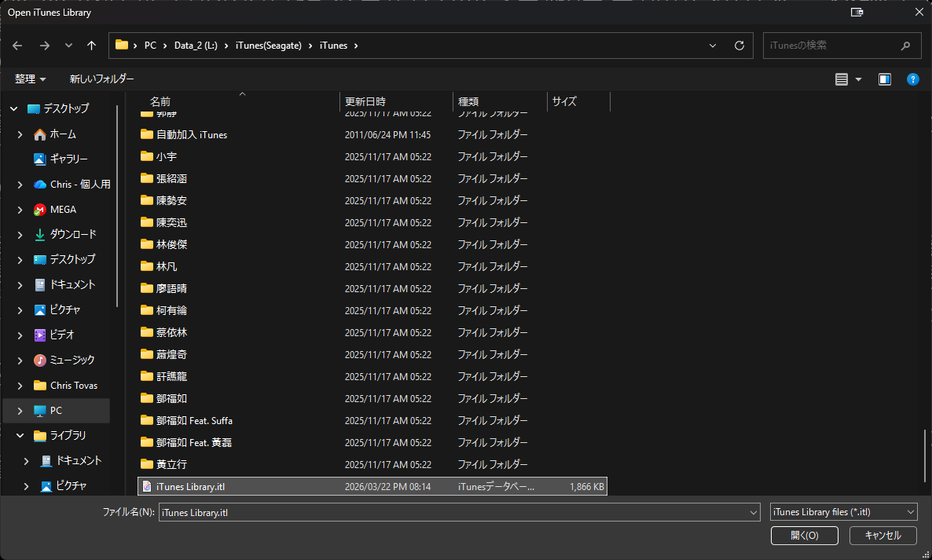Select the iTunes breadcrumb segment
This screenshot has width=932, height=560.
tap(333, 46)
